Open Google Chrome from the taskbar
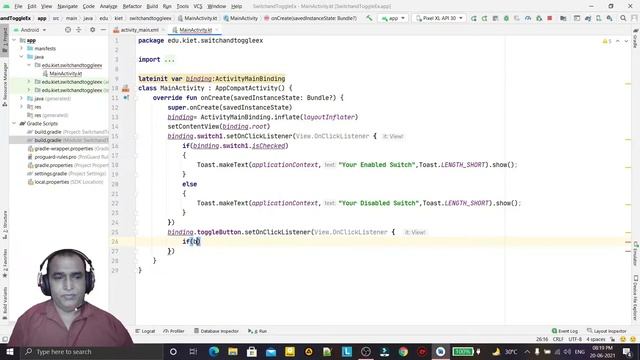640x360 pixels. pyautogui.click(x=403, y=351)
